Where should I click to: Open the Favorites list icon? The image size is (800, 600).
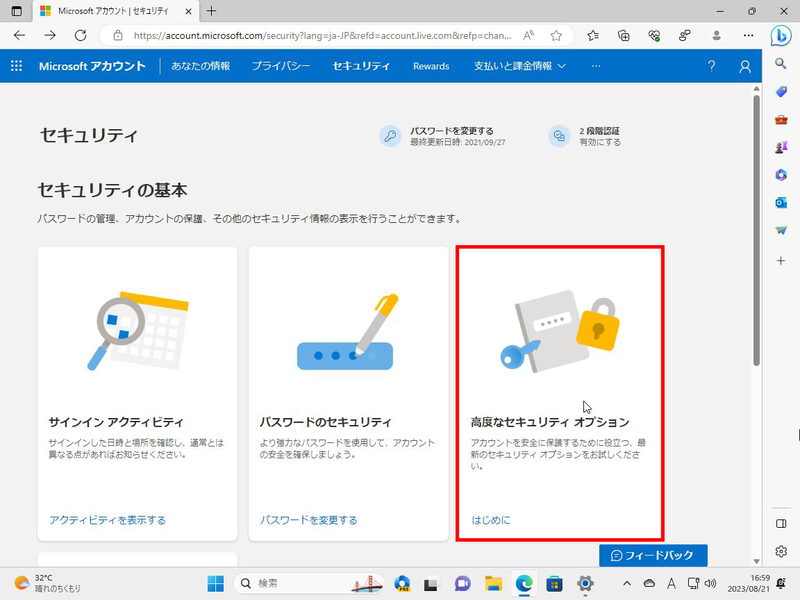(593, 35)
